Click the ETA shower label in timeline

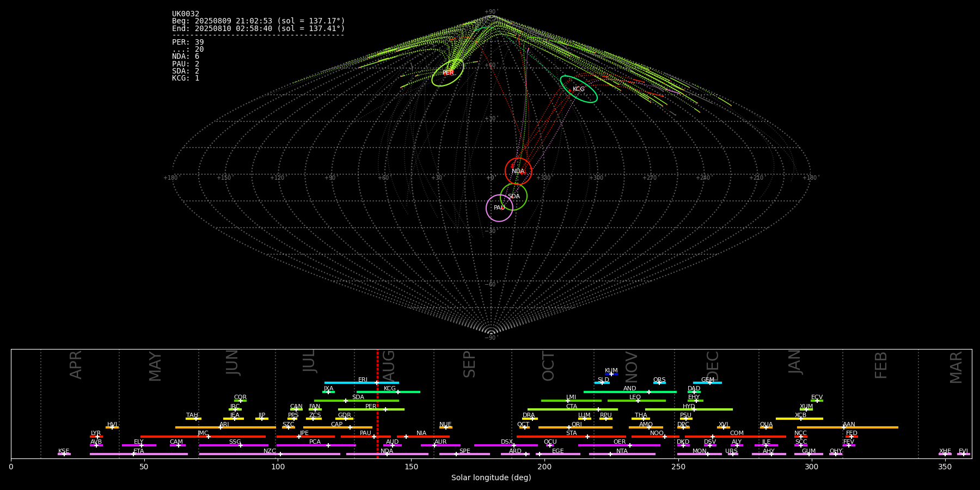(139, 451)
